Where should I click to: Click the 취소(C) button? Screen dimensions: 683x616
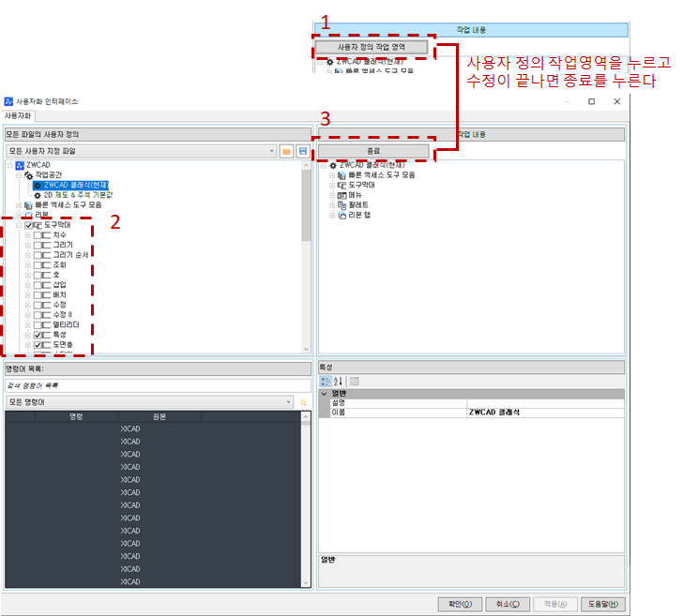508,604
